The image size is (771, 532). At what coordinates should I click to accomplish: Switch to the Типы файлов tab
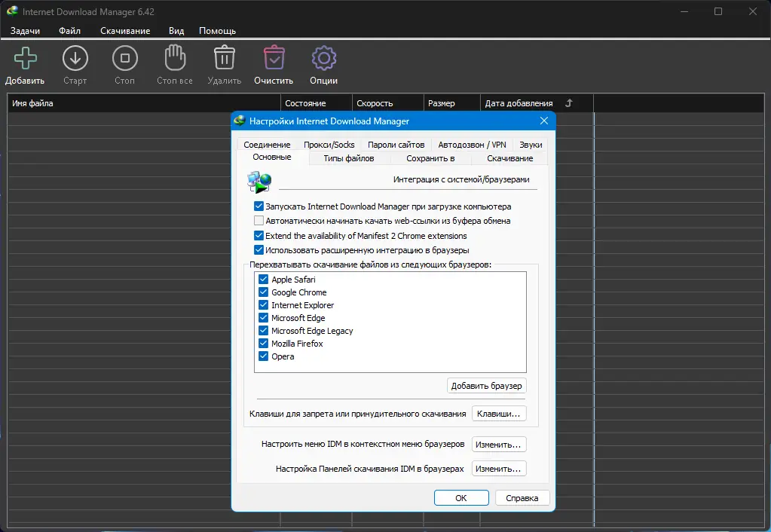[349, 158]
